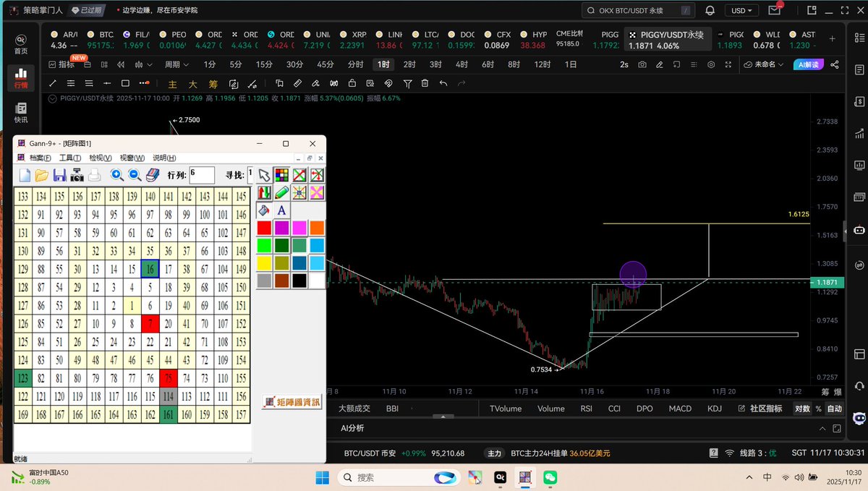
Task: Create a new Gann-9+ document
Action: [25, 175]
